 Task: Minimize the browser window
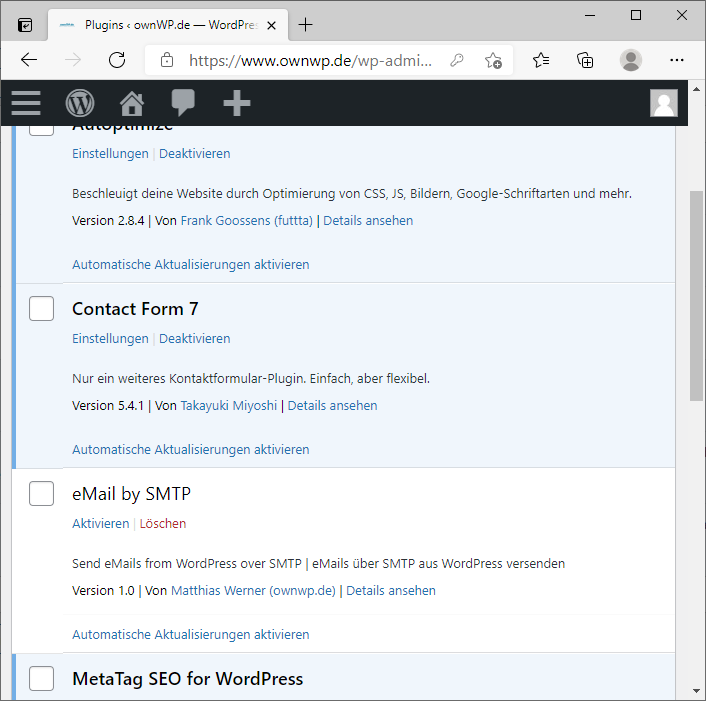(590, 15)
